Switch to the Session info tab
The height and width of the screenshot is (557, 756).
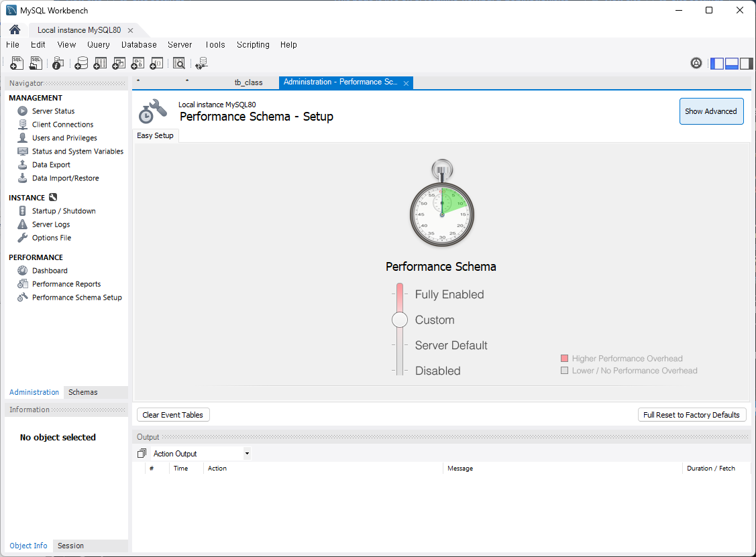[x=70, y=546]
